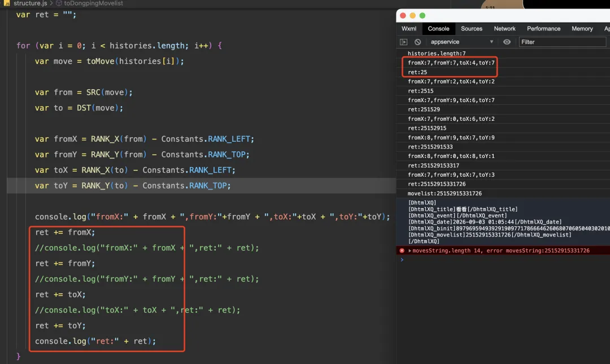Screen dimensions: 610x364
Task: Click the toDongpingMovelist breadcrumb item
Action: (93, 3)
